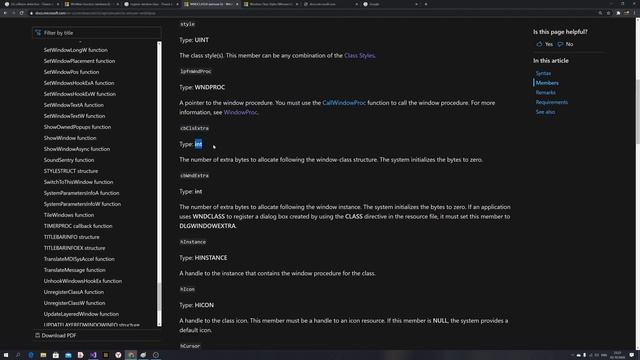Jump to Remarks in this article
Viewport: 640px width, 360px height.
(x=546, y=93)
